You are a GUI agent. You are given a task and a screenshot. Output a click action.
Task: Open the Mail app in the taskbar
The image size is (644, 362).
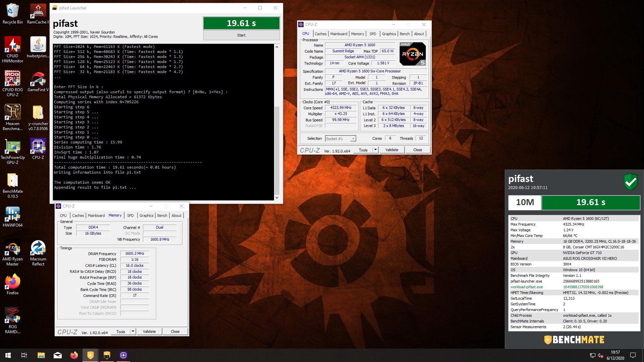pyautogui.click(x=58, y=355)
